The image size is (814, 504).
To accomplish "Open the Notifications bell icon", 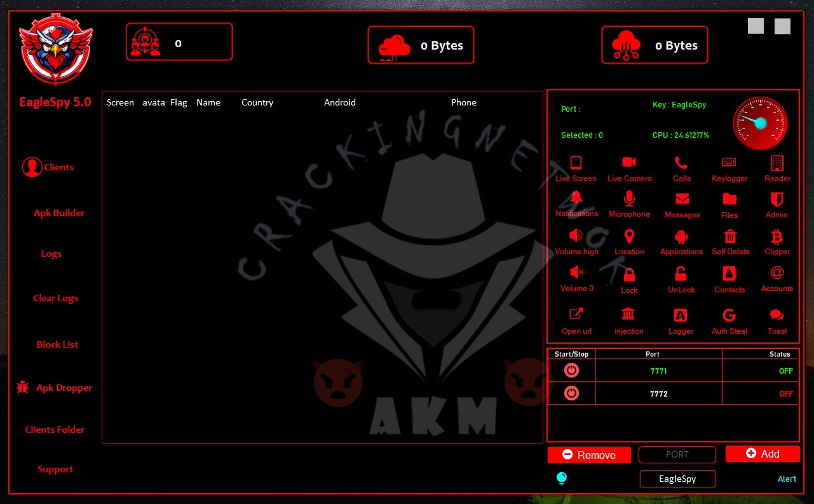I will click(x=576, y=198).
